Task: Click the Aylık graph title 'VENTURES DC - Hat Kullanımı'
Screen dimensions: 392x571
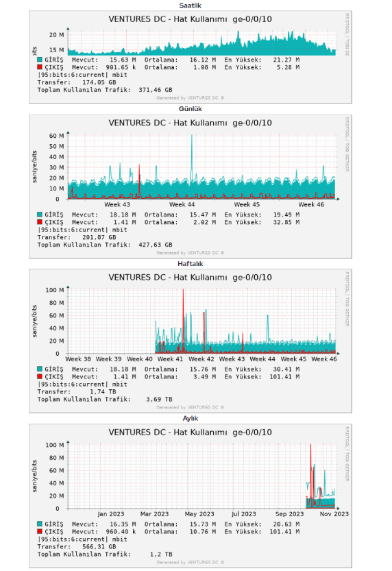Action: click(x=168, y=433)
